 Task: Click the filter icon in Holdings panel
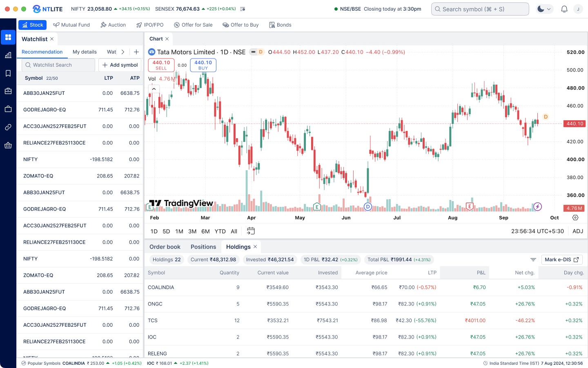(x=533, y=260)
